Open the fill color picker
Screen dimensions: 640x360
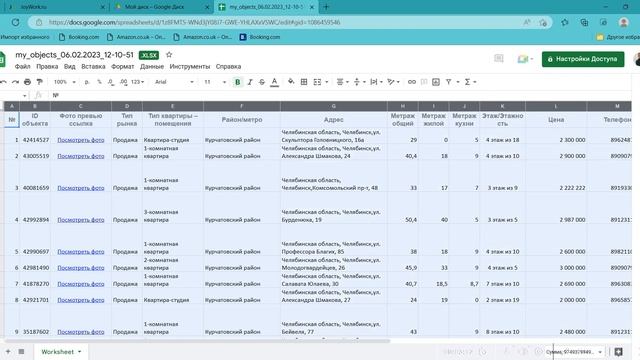click(x=291, y=82)
